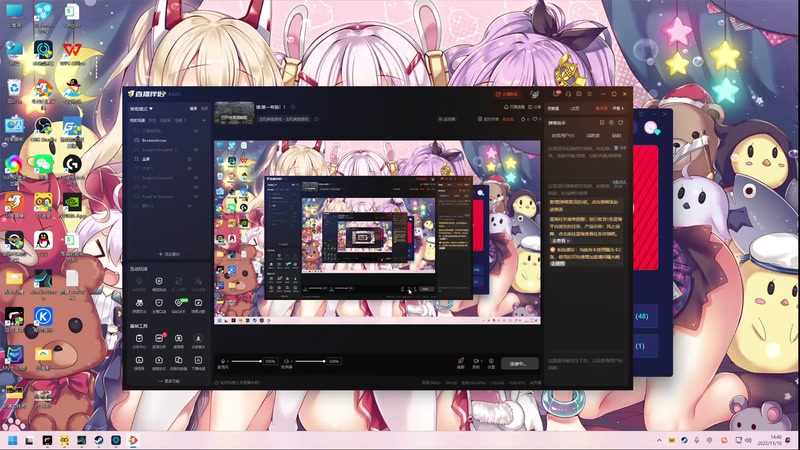Image resolution: width=800 pixels, height=450 pixels.
Task: Open the 基础工具 icon with red notification badge
Action: 159,341
